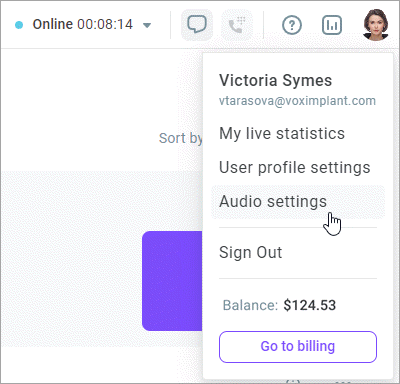Click the purple button behind the menu
The width and height of the screenshot is (400, 384).
(x=172, y=281)
